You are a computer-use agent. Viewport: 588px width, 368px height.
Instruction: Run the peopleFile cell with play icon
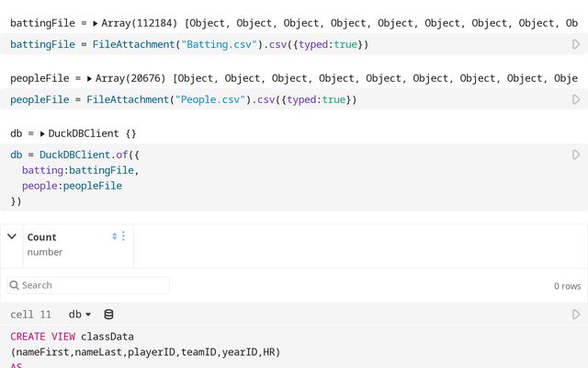click(576, 99)
